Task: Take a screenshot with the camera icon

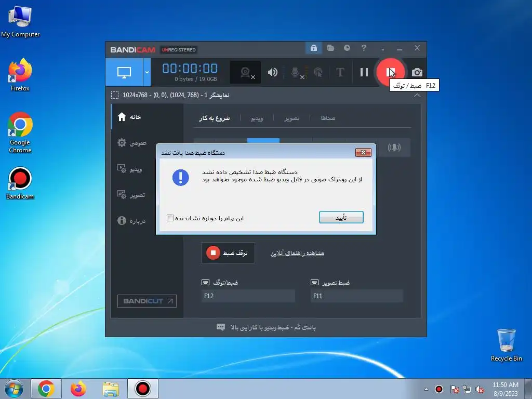Action: point(417,72)
